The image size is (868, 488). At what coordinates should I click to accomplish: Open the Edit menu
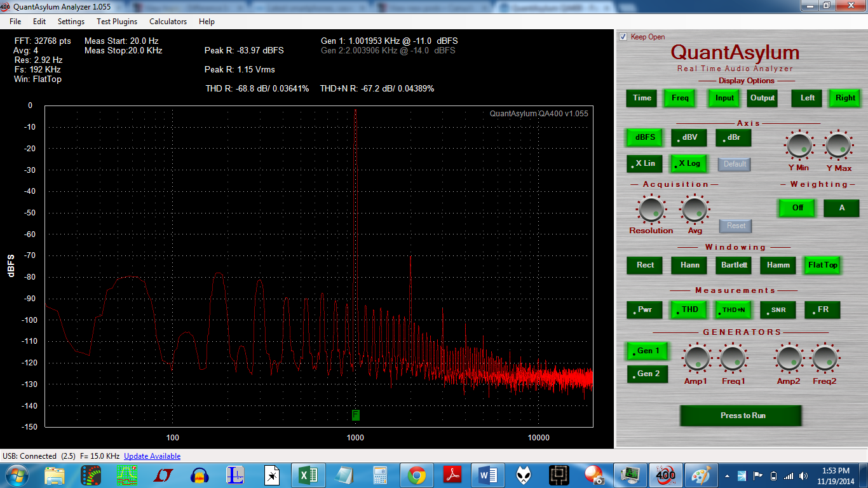click(39, 21)
